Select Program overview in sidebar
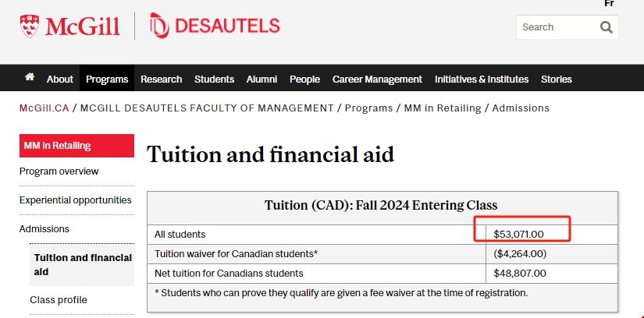The width and height of the screenshot is (644, 318). tap(59, 171)
